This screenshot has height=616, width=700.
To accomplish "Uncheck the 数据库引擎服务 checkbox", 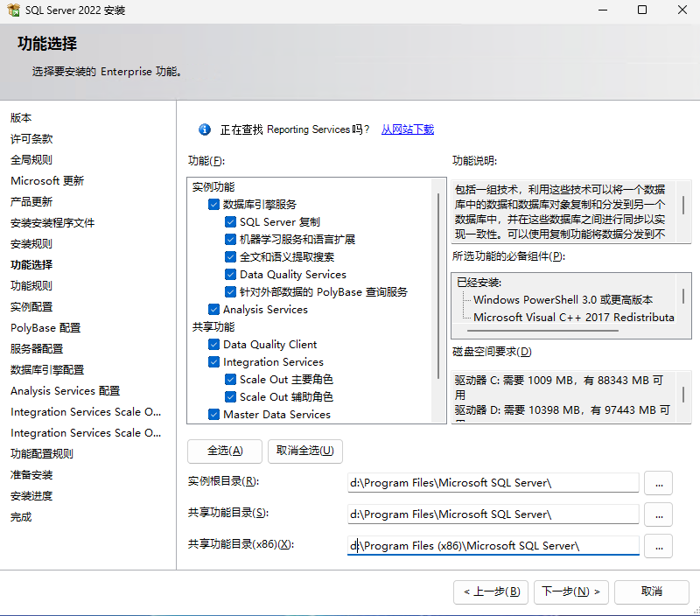I will (x=213, y=205).
